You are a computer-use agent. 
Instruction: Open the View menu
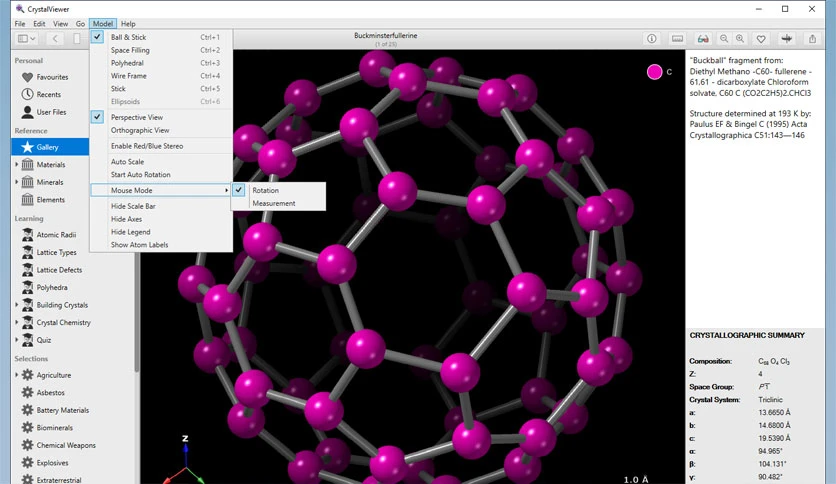pyautogui.click(x=60, y=24)
